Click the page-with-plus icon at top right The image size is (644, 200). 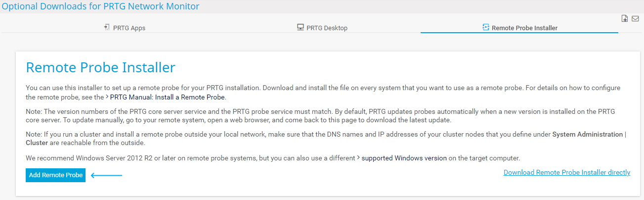[625, 19]
